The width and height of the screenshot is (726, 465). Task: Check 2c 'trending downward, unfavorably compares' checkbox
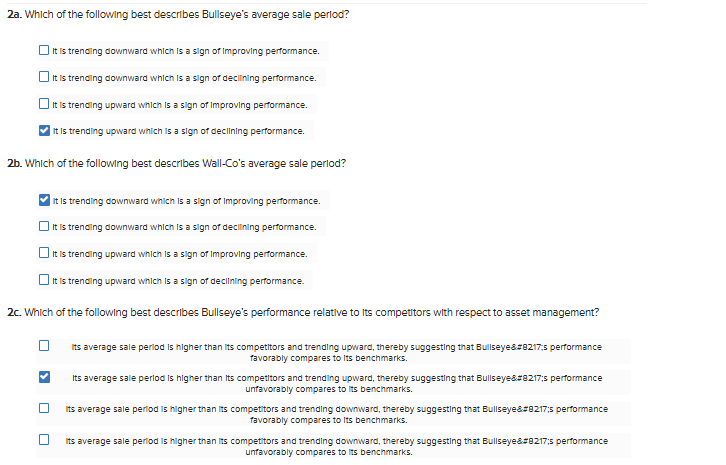44,439
